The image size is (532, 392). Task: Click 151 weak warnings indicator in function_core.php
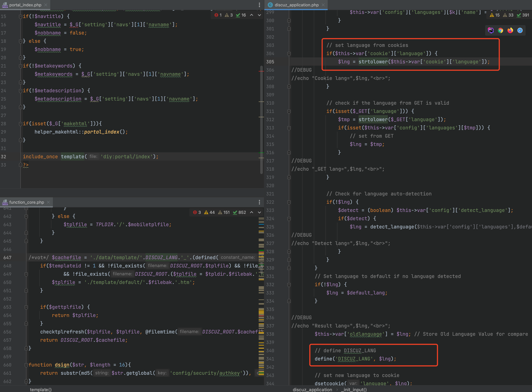[x=224, y=212]
